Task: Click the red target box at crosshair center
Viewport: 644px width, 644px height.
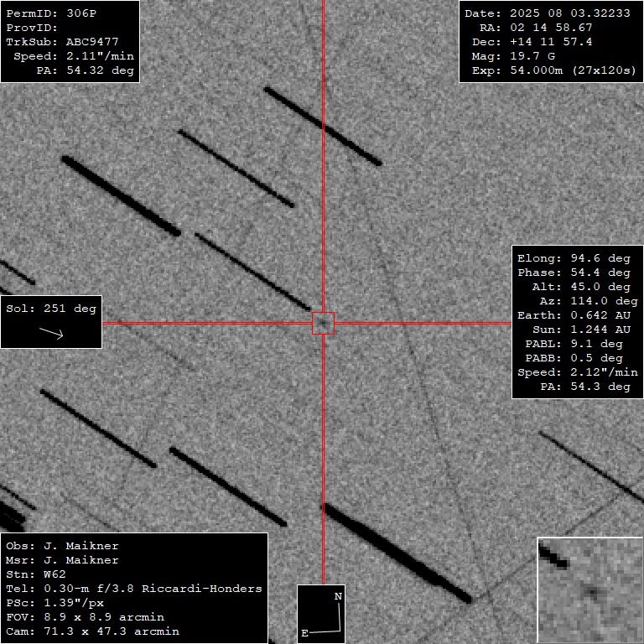Action: (323, 324)
